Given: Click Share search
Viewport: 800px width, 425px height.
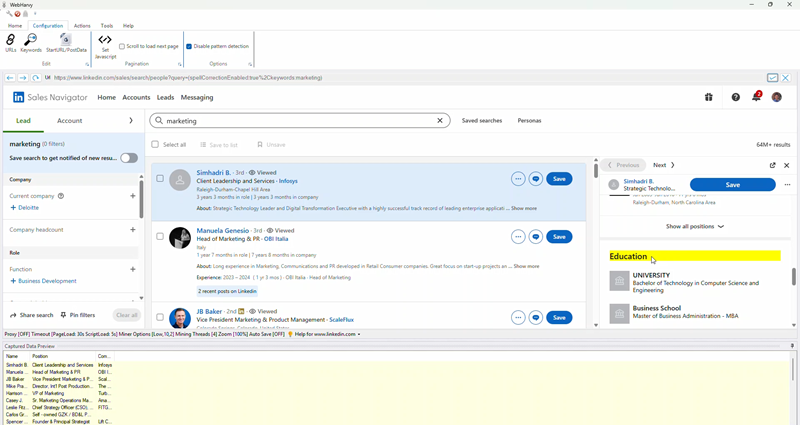Looking at the screenshot, I should (x=32, y=315).
